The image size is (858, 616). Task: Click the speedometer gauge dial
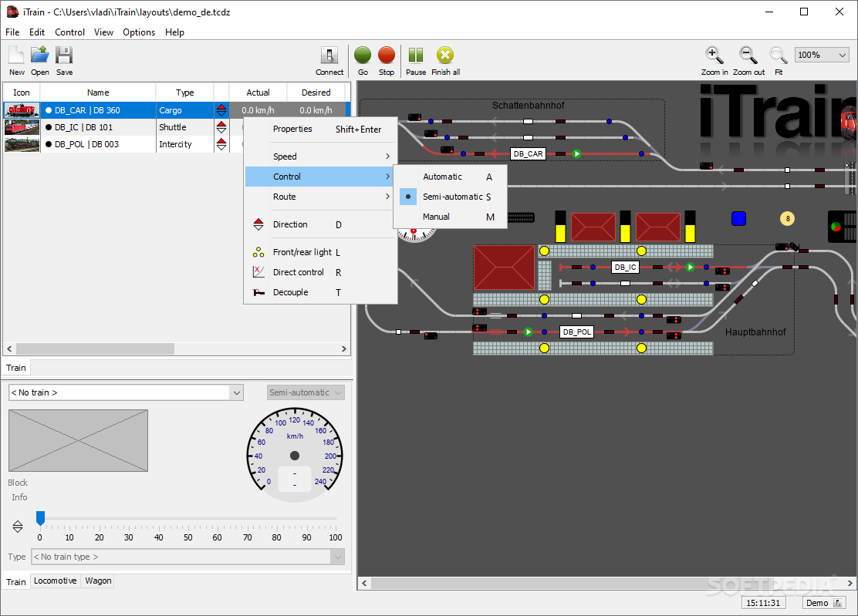click(x=295, y=456)
